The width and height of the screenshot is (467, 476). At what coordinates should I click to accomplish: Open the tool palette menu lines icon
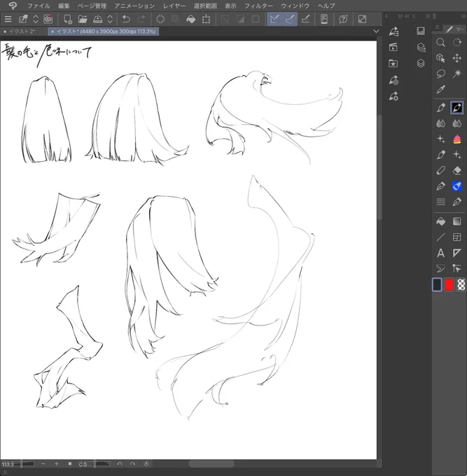437,27
